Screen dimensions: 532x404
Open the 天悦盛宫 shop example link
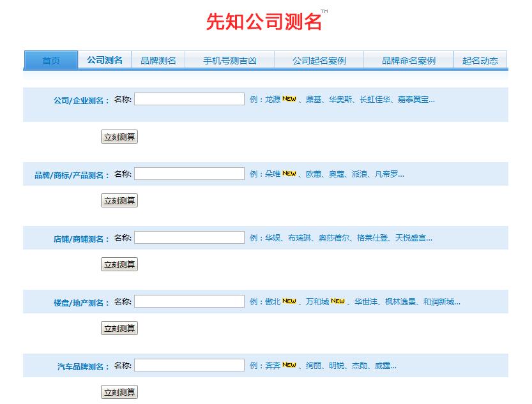click(x=411, y=238)
